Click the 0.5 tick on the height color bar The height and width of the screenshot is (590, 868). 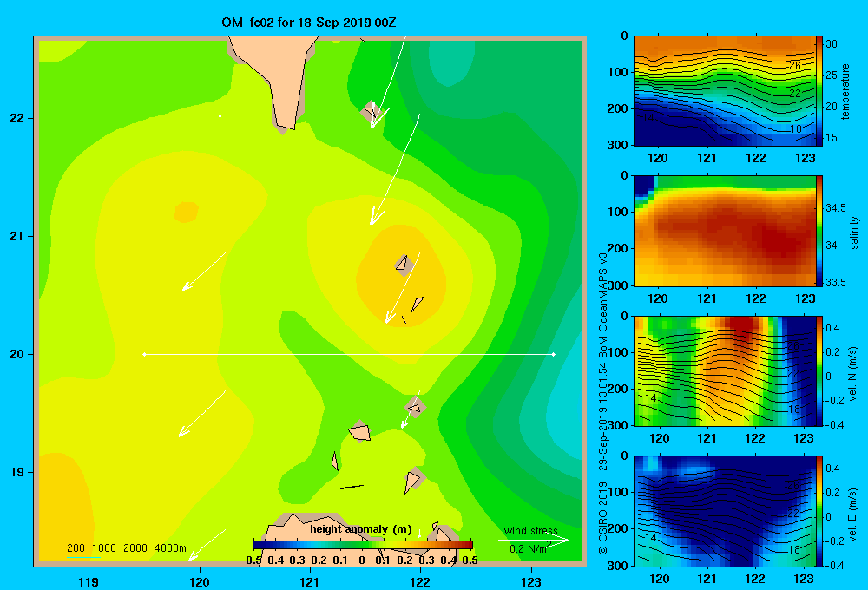pyautogui.click(x=470, y=560)
